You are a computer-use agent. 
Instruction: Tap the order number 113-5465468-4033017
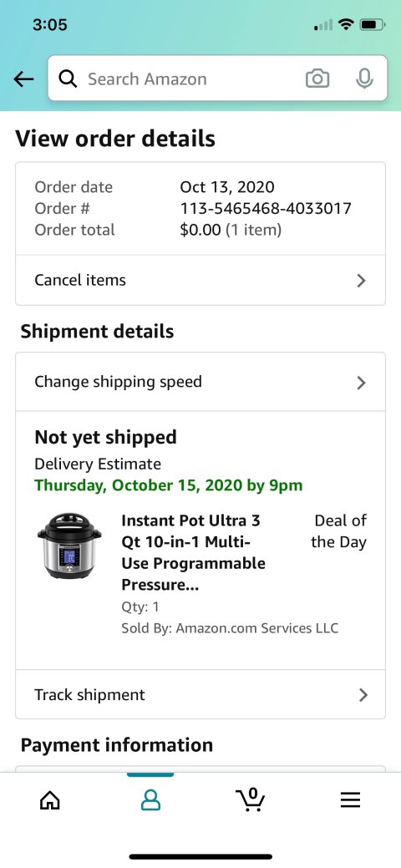[x=266, y=208]
